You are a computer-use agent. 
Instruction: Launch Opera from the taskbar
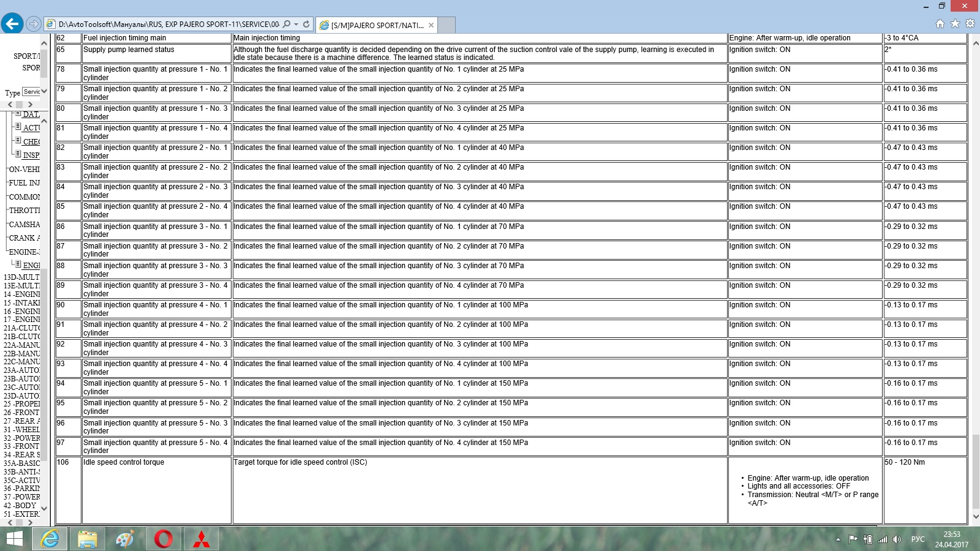click(164, 539)
